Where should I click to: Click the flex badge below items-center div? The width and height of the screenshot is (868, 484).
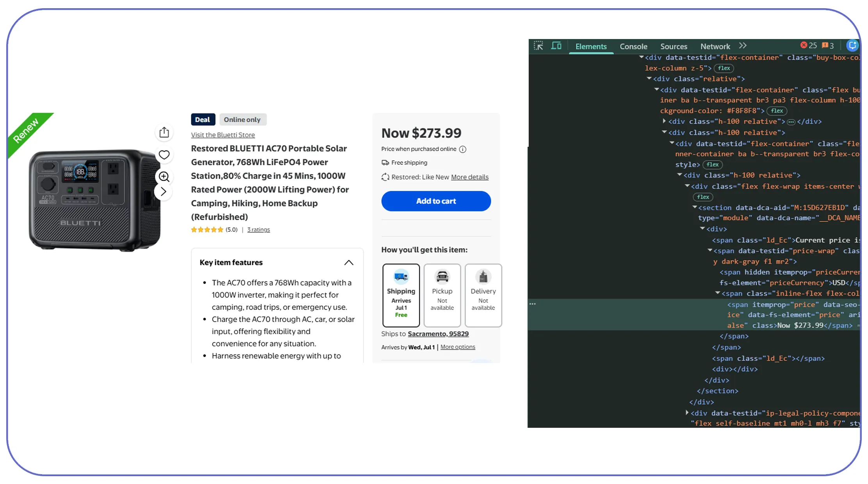703,197
